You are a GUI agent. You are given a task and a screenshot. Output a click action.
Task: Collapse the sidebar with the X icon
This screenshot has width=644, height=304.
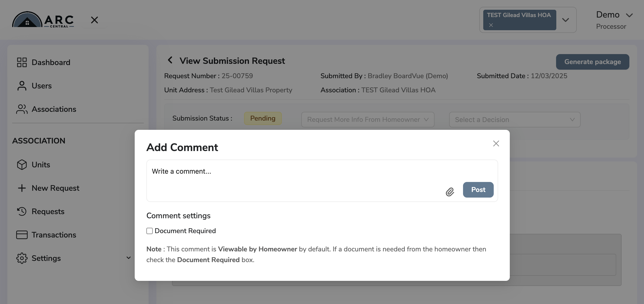pyautogui.click(x=95, y=20)
